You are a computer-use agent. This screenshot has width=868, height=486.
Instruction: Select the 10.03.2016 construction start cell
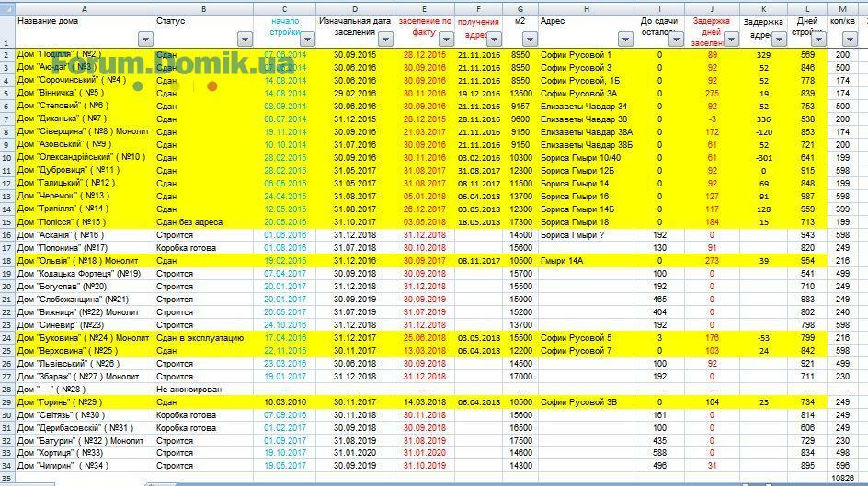point(285,402)
